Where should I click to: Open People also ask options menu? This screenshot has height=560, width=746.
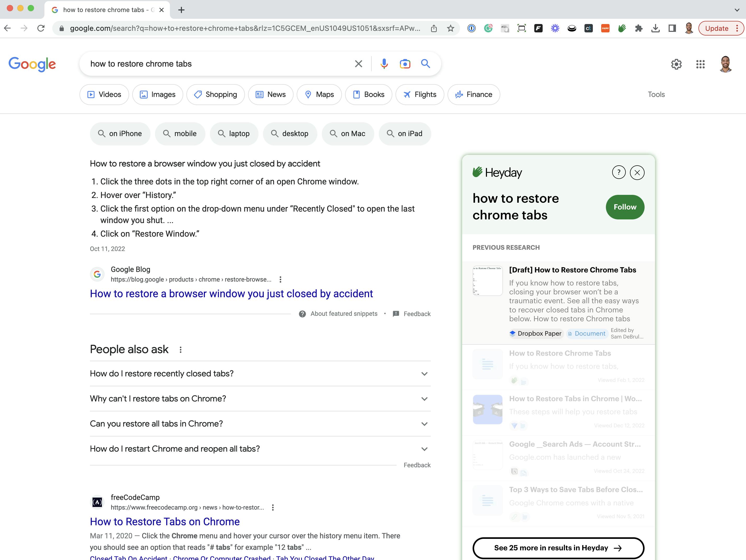coord(180,350)
